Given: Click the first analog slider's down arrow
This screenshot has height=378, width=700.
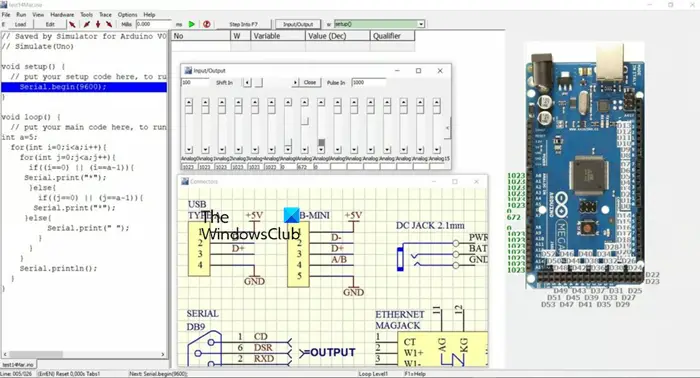Looking at the screenshot, I should [188, 150].
